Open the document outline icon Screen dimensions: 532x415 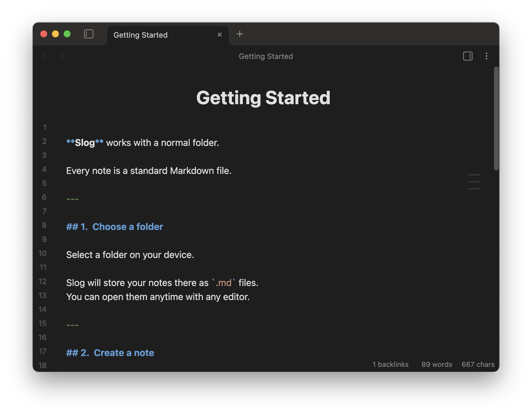474,182
